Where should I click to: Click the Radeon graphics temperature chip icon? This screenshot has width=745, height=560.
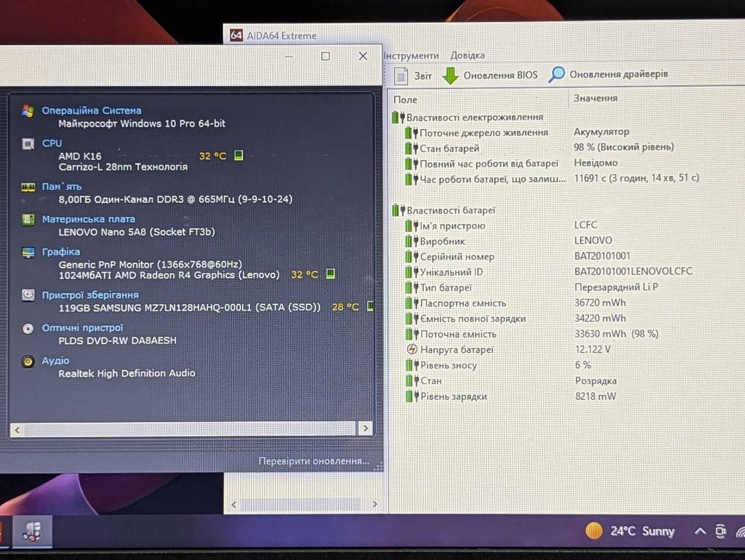click(x=330, y=274)
